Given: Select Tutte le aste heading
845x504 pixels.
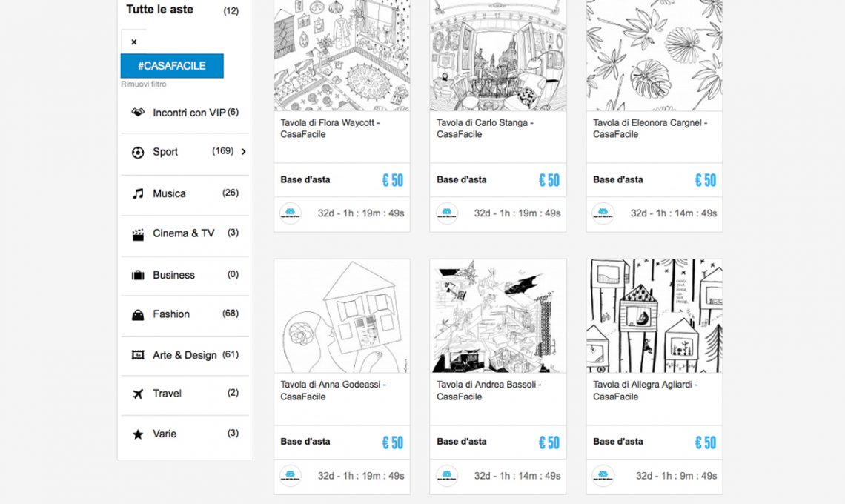Looking at the screenshot, I should (159, 10).
